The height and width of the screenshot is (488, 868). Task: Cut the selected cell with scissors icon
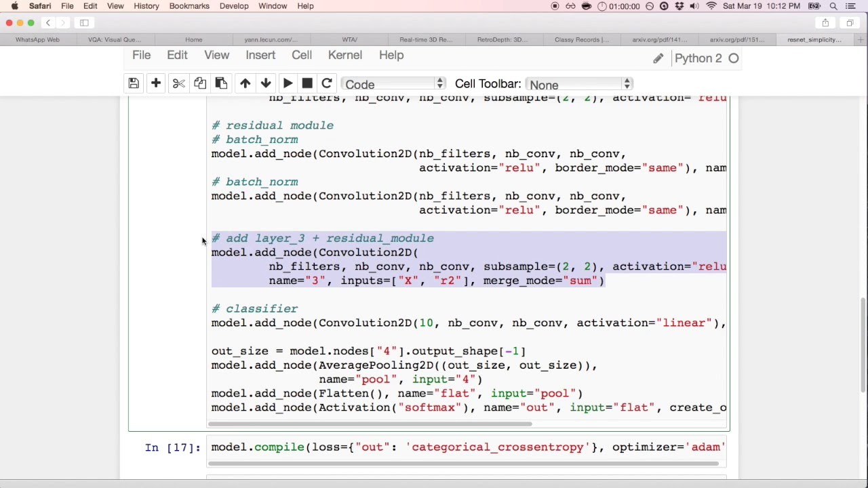[x=179, y=83]
